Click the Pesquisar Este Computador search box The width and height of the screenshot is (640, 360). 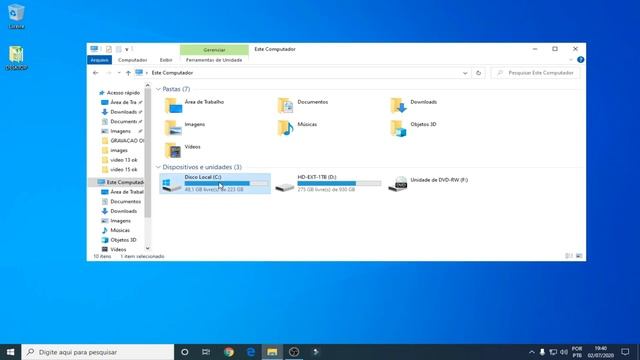tap(535, 73)
